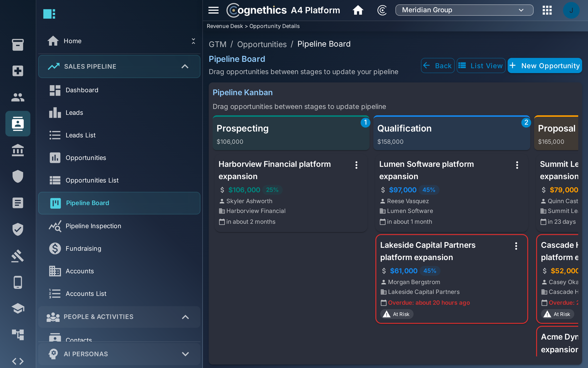This screenshot has height=368, width=588.
Task: Click the New Opportunity button
Action: point(545,66)
